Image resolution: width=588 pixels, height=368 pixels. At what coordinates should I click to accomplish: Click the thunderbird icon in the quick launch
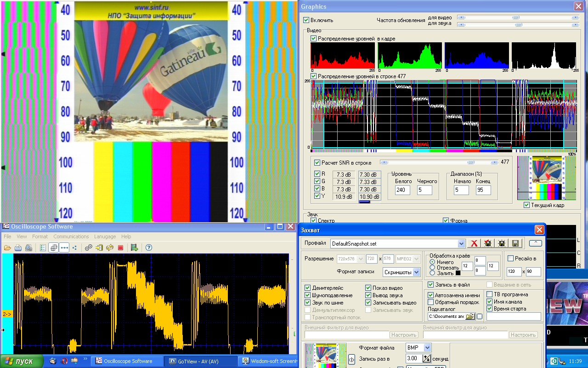click(53, 361)
